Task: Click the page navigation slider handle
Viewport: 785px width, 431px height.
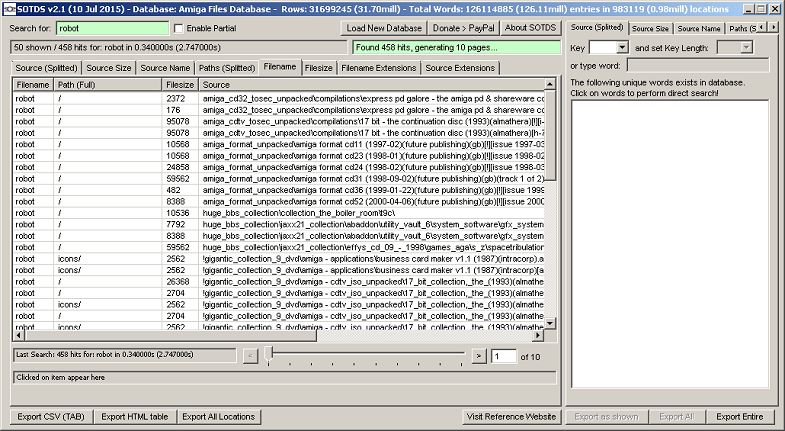Action: click(267, 355)
